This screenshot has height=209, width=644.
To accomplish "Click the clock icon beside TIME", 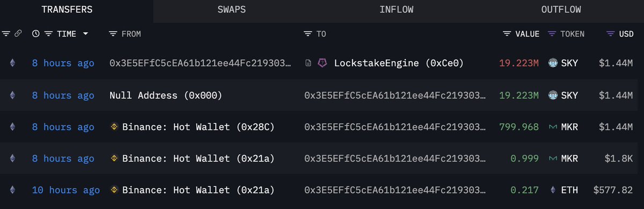I will coord(36,34).
